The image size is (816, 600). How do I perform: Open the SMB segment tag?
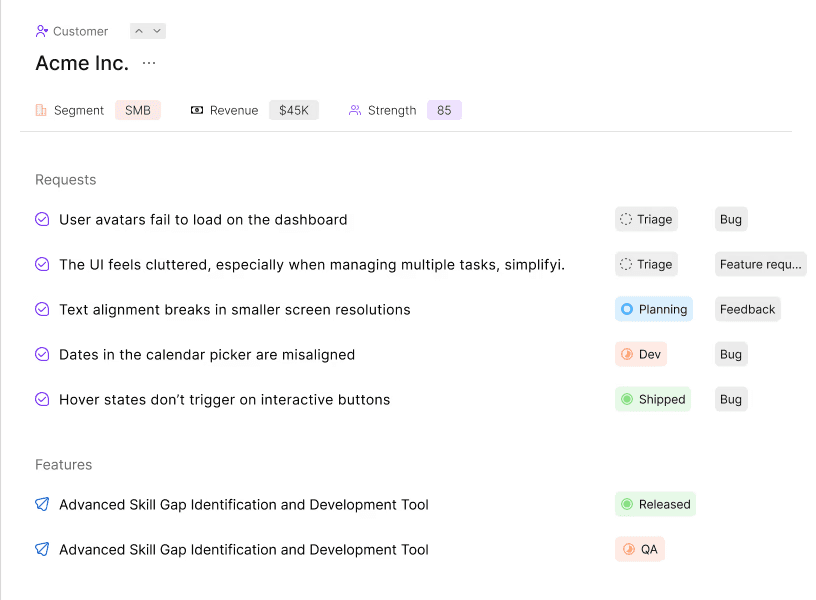coord(138,110)
